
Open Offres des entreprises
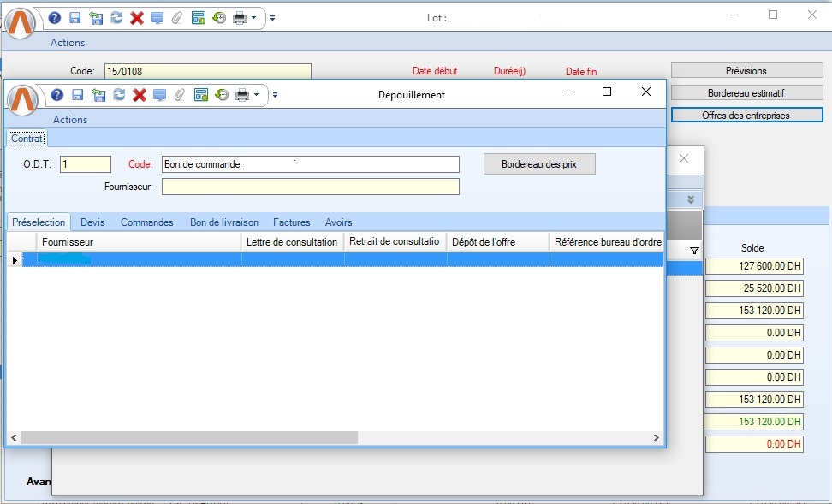click(x=746, y=115)
